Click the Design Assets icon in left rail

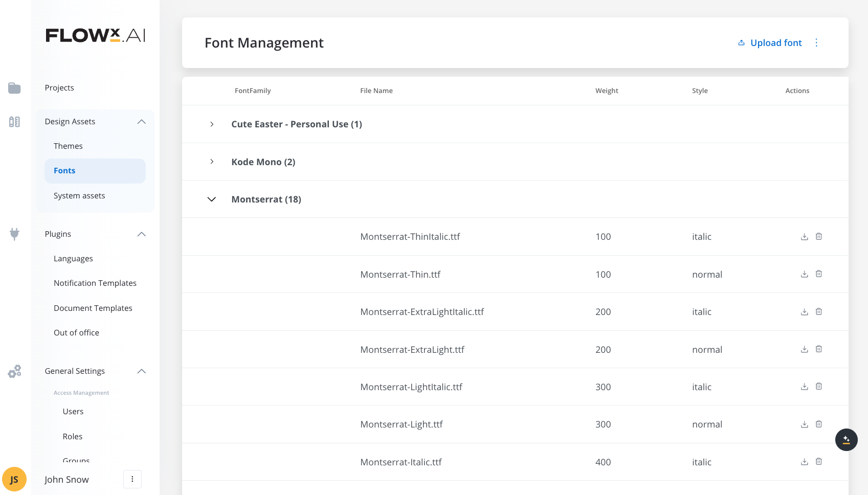(14, 122)
